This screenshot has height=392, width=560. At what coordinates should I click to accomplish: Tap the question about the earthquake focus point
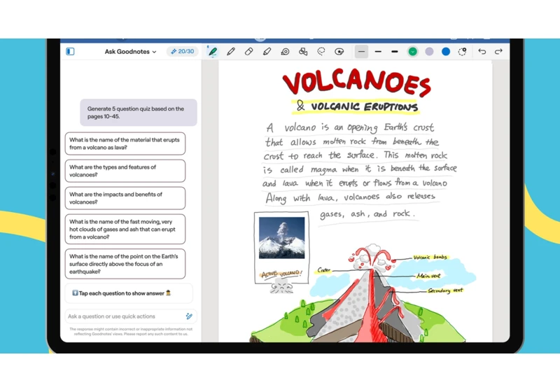click(125, 264)
